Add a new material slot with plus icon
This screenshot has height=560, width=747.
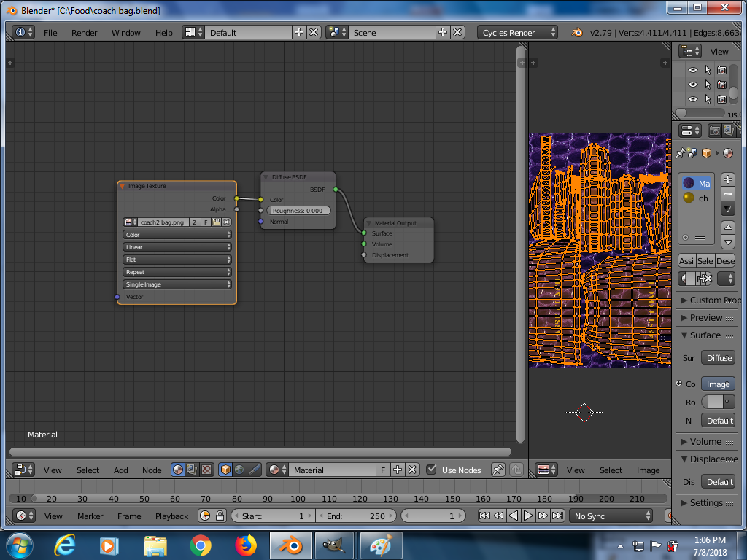(x=727, y=179)
